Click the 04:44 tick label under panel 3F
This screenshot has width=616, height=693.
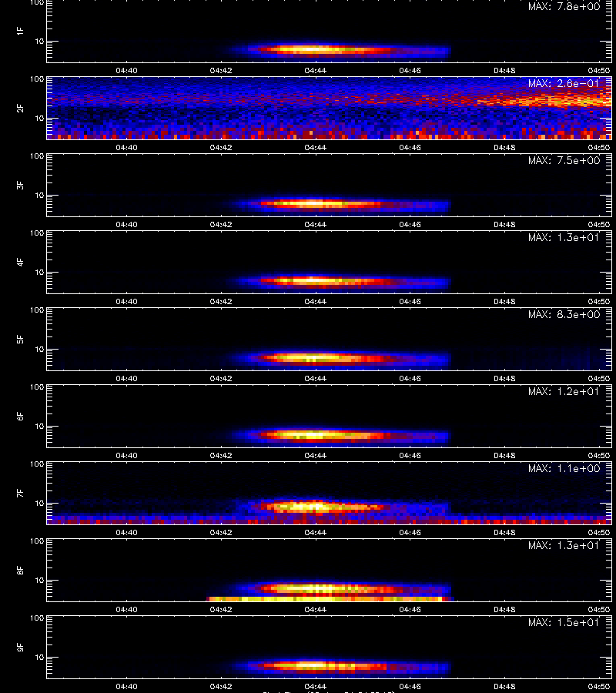pyautogui.click(x=316, y=224)
